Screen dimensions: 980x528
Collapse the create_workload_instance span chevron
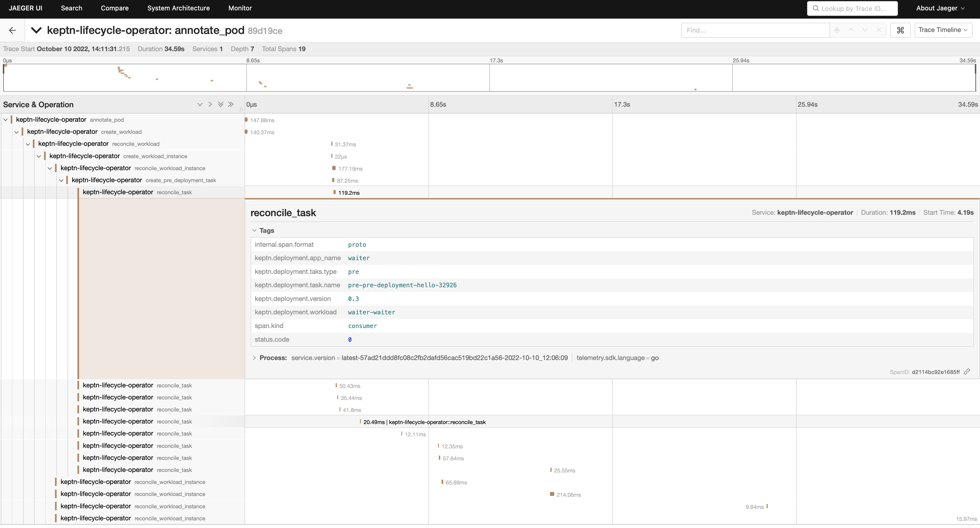point(39,156)
